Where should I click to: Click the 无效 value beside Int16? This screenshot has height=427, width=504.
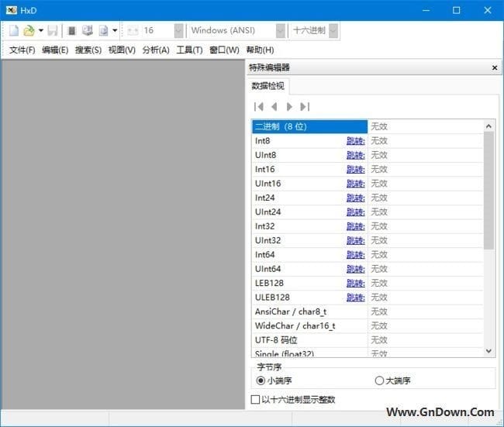[379, 169]
